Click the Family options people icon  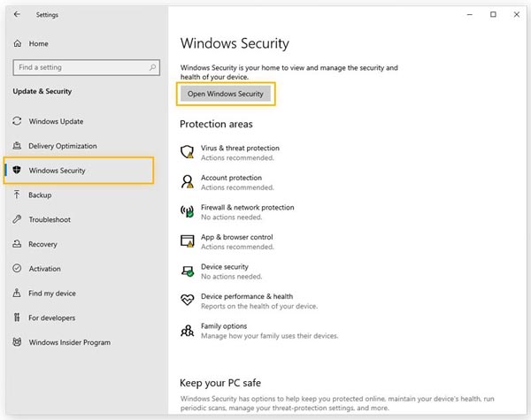pyautogui.click(x=187, y=330)
